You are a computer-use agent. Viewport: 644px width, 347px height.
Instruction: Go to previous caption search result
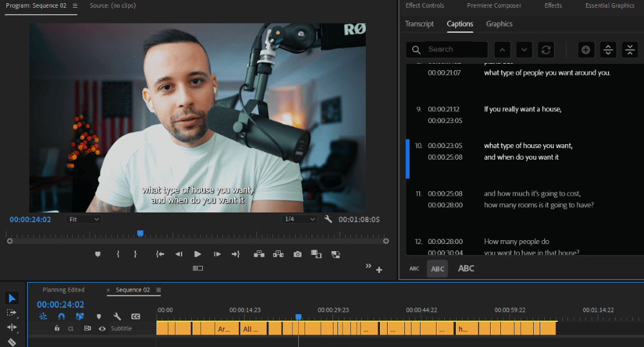click(502, 50)
